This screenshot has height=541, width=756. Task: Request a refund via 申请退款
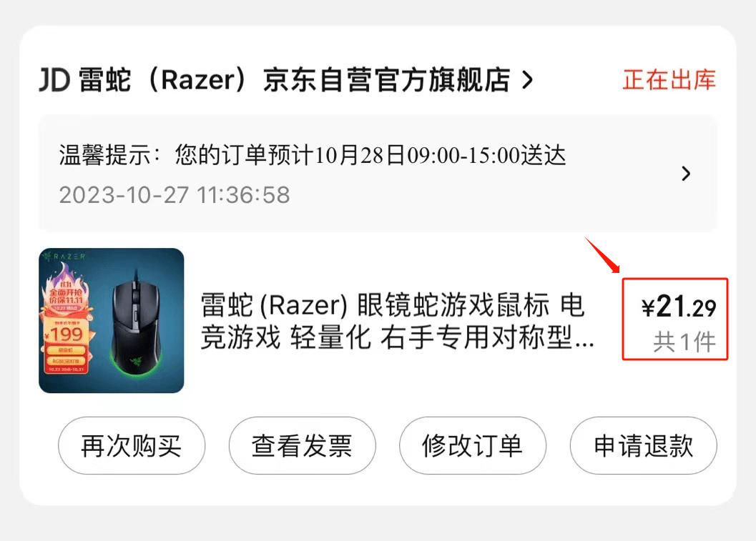coord(644,446)
